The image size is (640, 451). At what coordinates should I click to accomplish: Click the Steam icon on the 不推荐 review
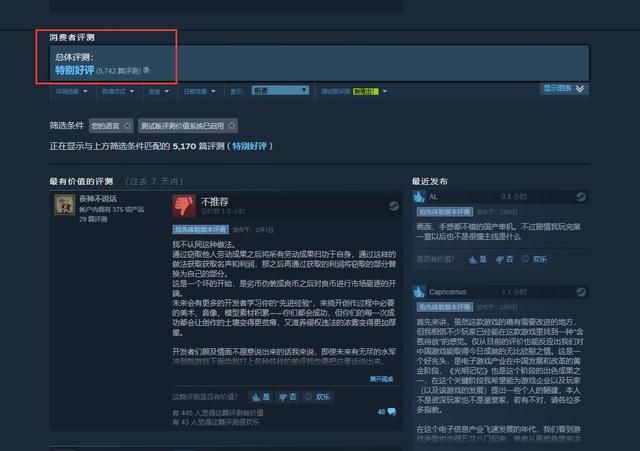(393, 206)
